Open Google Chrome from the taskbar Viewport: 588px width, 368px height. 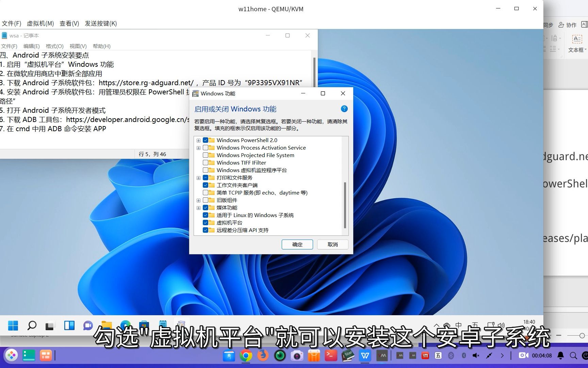(245, 355)
